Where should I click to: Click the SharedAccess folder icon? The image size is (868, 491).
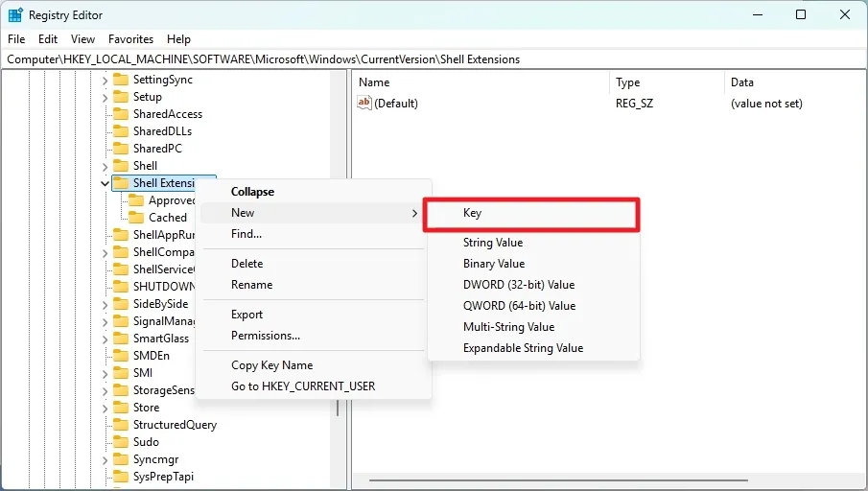(121, 114)
